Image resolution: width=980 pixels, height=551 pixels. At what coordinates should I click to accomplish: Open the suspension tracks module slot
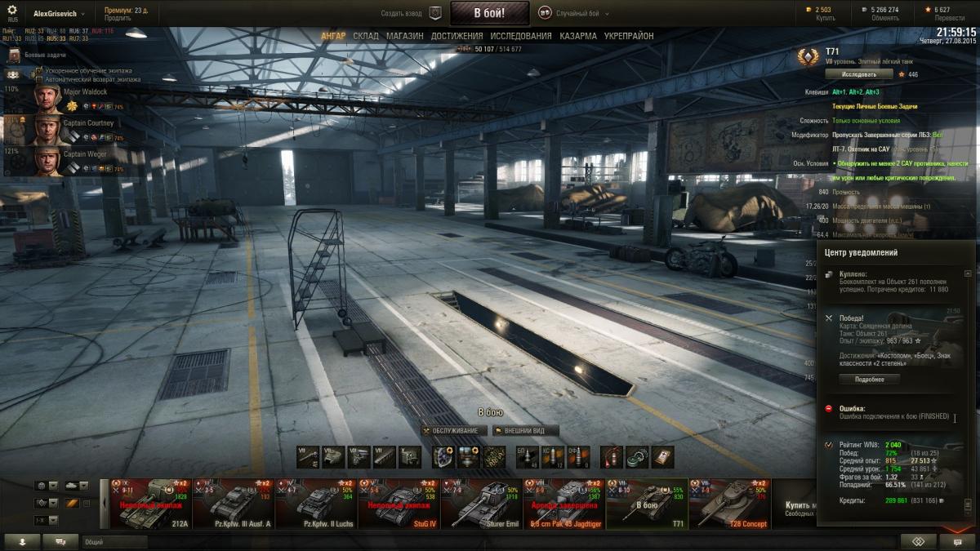tap(385, 457)
